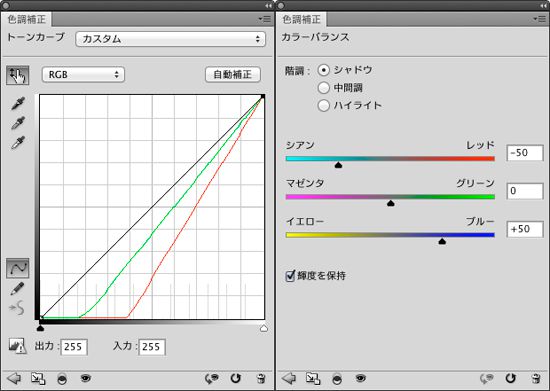This screenshot has height=391, width=550.
Task: Select the シャドウ tone radio button
Action: (323, 70)
